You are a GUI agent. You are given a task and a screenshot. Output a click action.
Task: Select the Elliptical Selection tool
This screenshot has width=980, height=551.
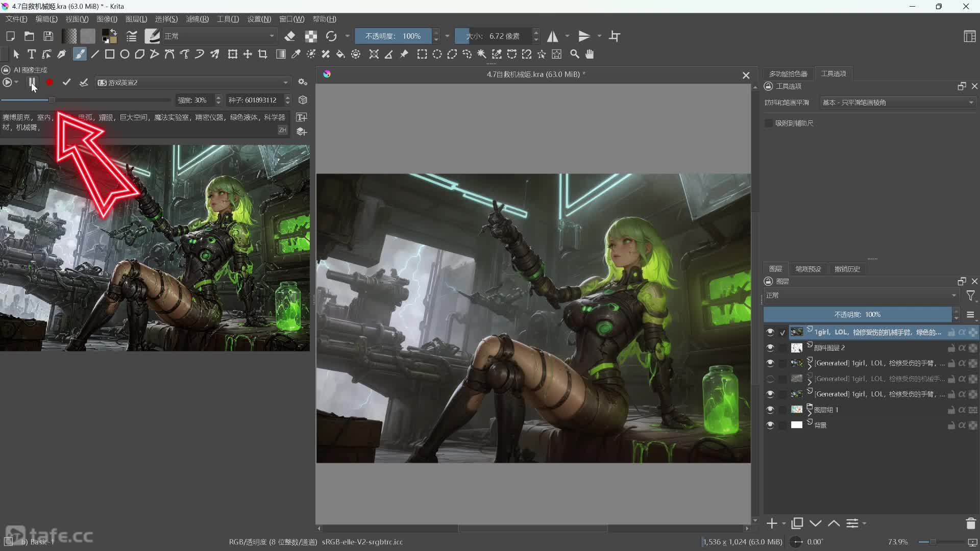click(x=437, y=54)
